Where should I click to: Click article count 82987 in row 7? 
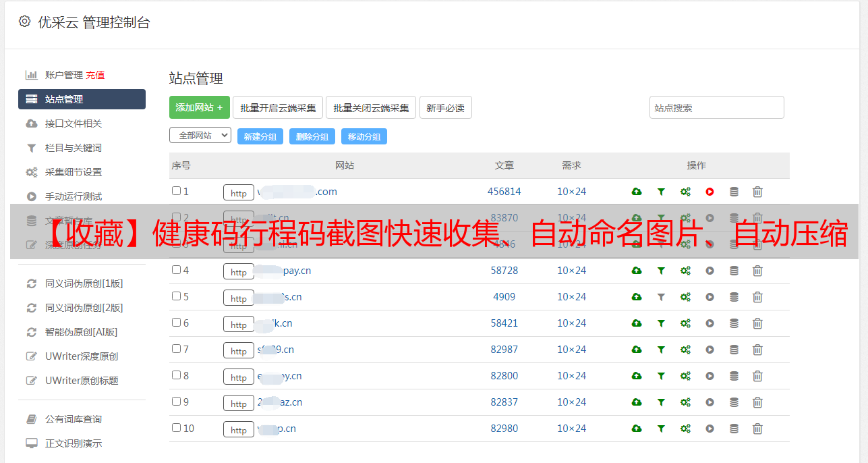coord(504,350)
